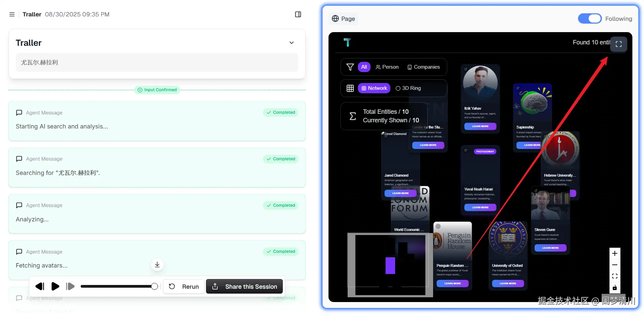Play the session replay

tap(55, 286)
